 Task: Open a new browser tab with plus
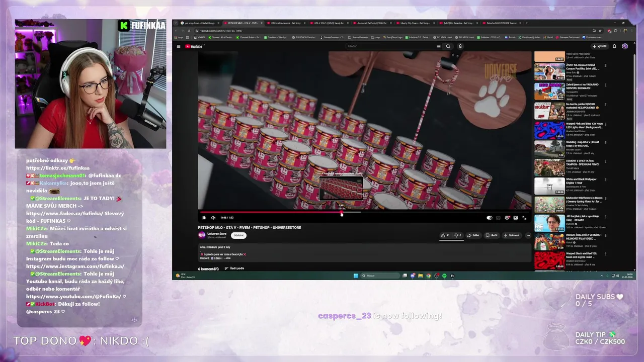pyautogui.click(x=527, y=23)
